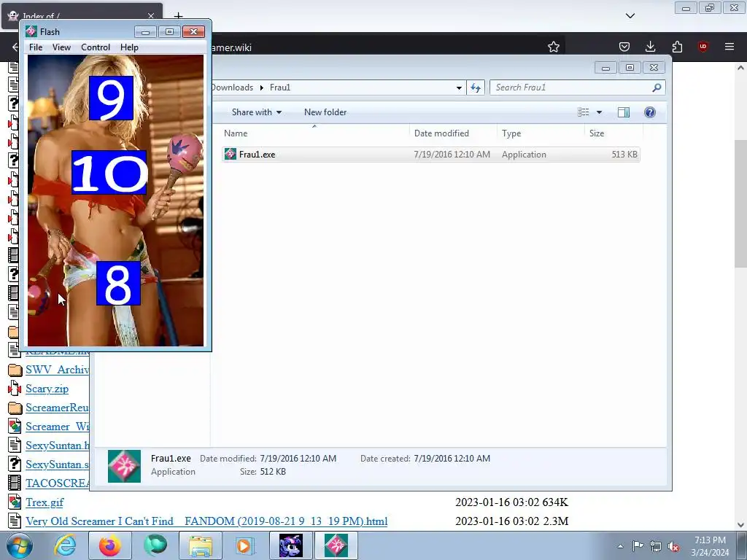Show hidden system tray icons arrow
This screenshot has height=560, width=747.
pos(620,546)
